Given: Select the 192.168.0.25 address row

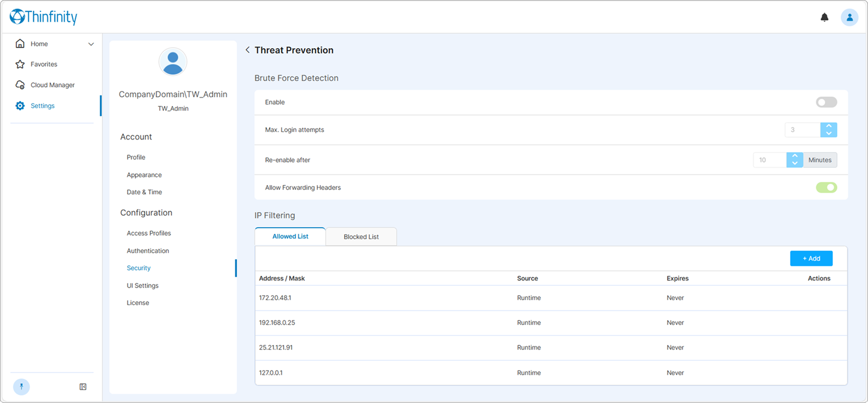Looking at the screenshot, I should pos(551,323).
